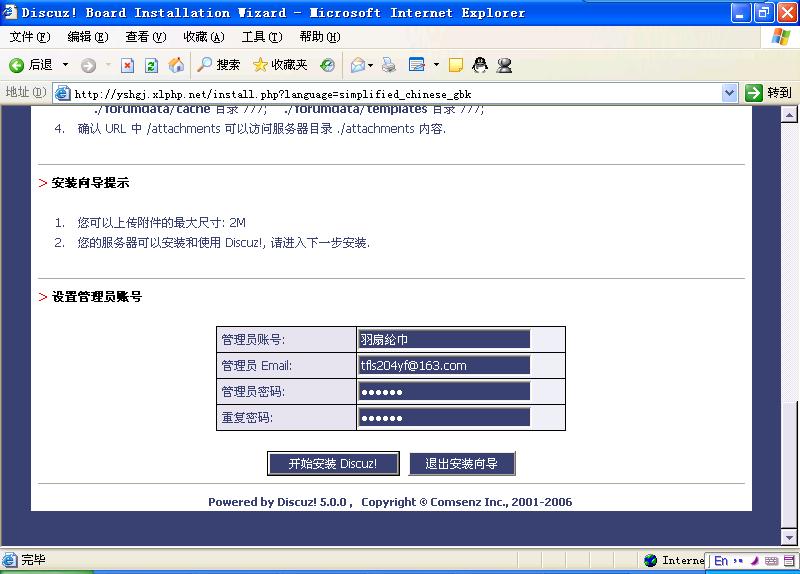This screenshot has width=800, height=574.
Task: Click the IE page icon in address bar
Action: [62, 93]
